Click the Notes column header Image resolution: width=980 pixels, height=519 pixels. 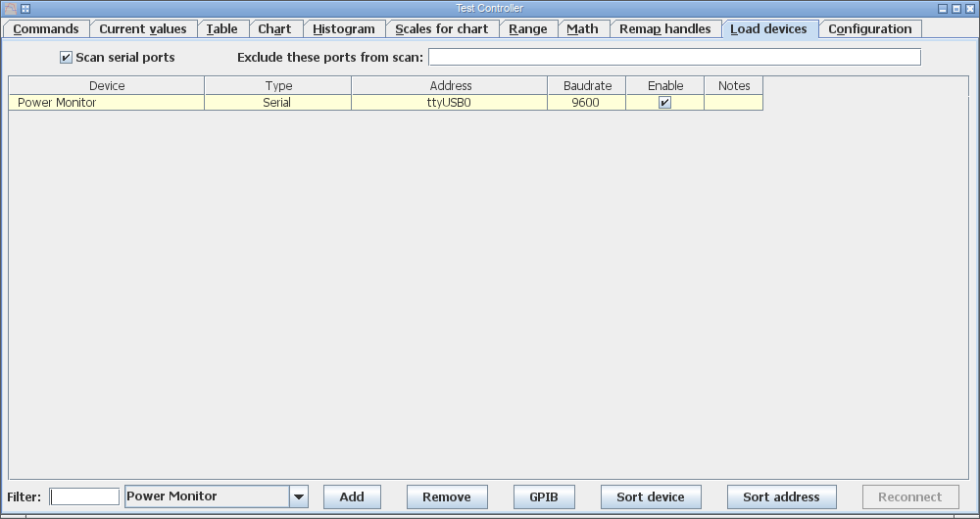tap(734, 85)
